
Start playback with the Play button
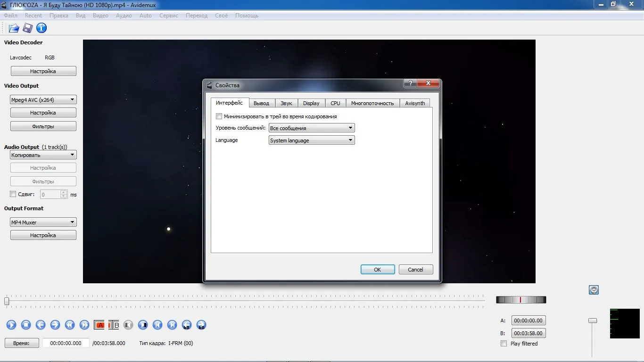[11, 325]
